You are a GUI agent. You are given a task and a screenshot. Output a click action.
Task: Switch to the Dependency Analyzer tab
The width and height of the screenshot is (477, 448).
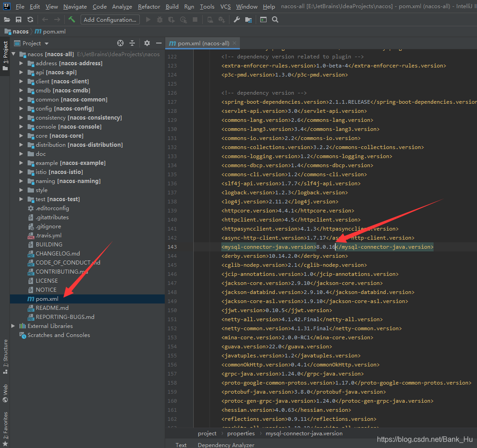tap(226, 445)
